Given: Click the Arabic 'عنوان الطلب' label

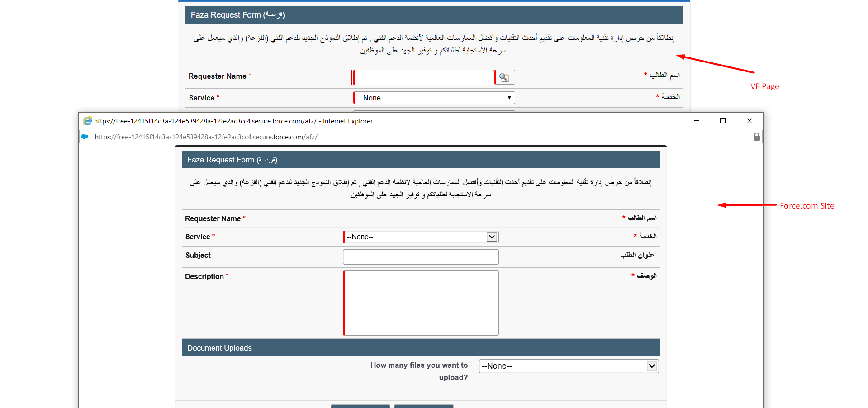Looking at the screenshot, I should pyautogui.click(x=637, y=255).
